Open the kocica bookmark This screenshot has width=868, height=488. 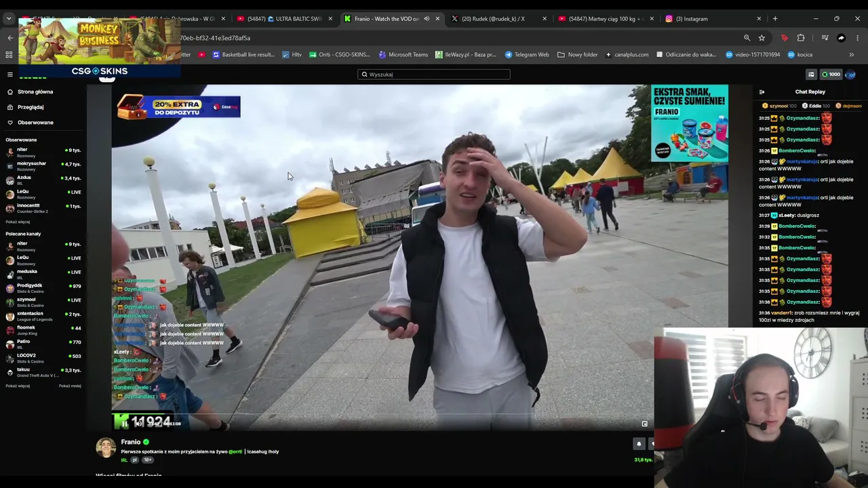pos(800,55)
